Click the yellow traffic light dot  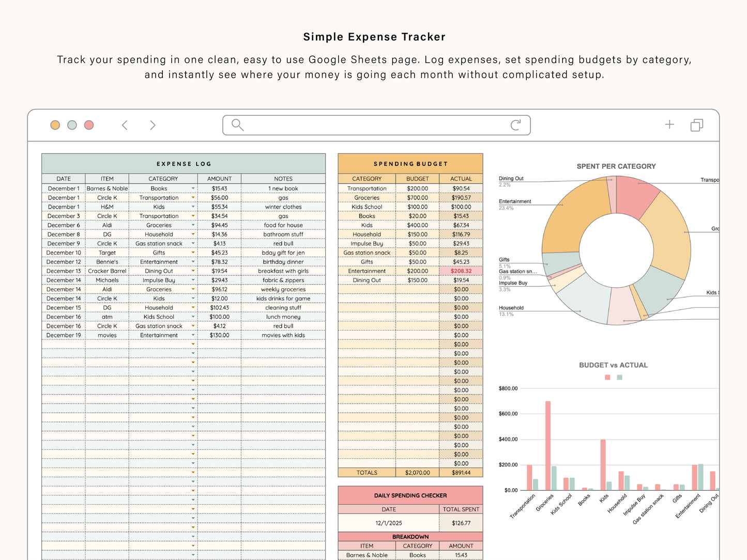coord(55,125)
